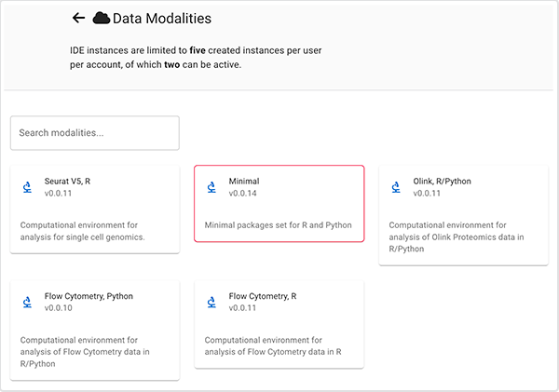This screenshot has width=559, height=392.
Task: Click the Minimal packages set description
Action: 278,225
